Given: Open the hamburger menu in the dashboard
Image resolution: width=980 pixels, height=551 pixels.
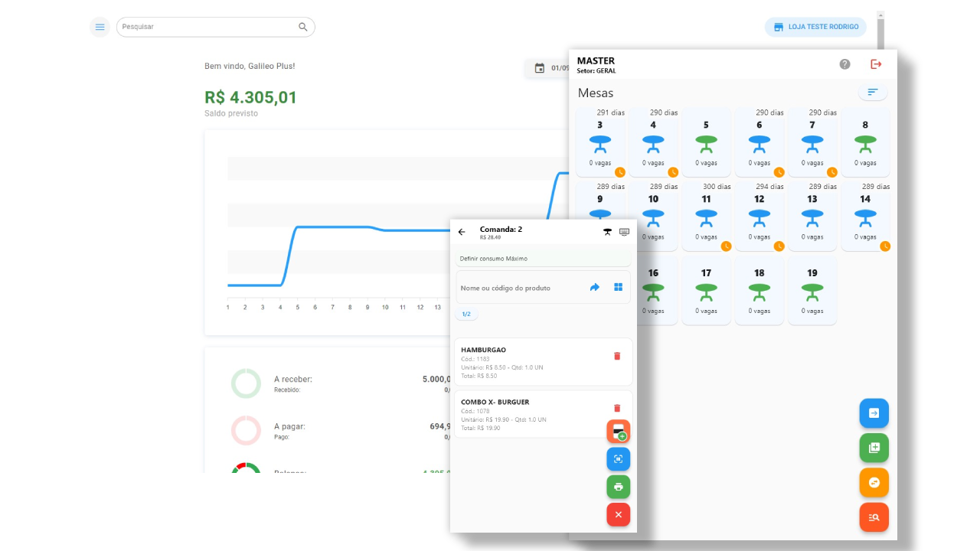Looking at the screenshot, I should tap(100, 27).
